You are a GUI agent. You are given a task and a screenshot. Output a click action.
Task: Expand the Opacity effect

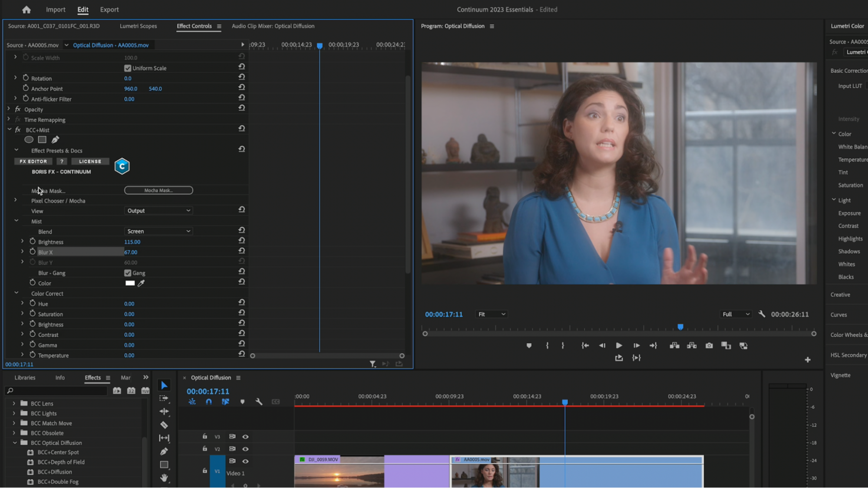tap(9, 108)
